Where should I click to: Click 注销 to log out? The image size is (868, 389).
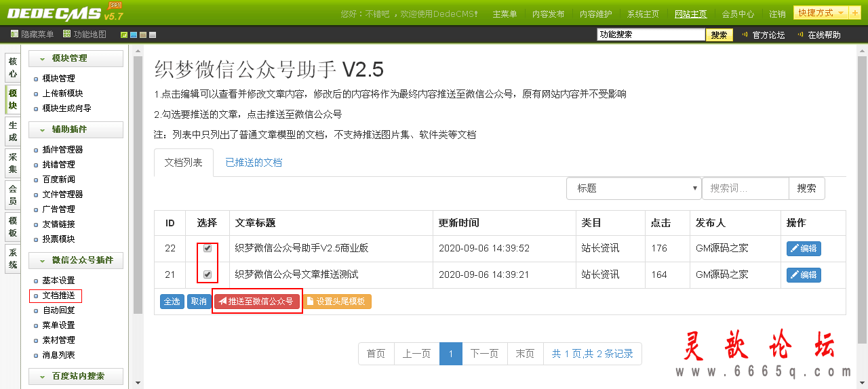(777, 14)
